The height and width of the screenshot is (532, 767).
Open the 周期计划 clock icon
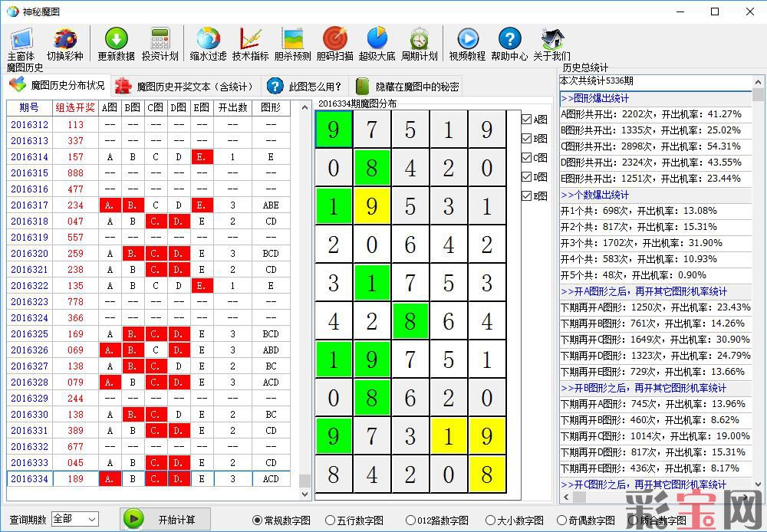tap(419, 44)
